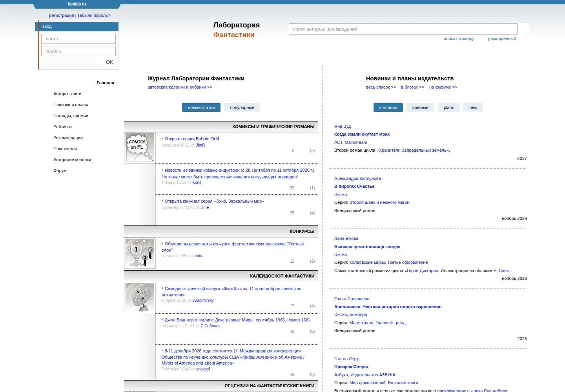
Task: Click the OK login button
Action: (109, 62)
